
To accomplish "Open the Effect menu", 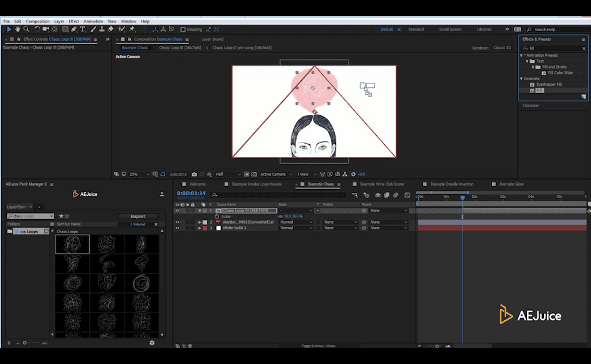I will click(74, 21).
